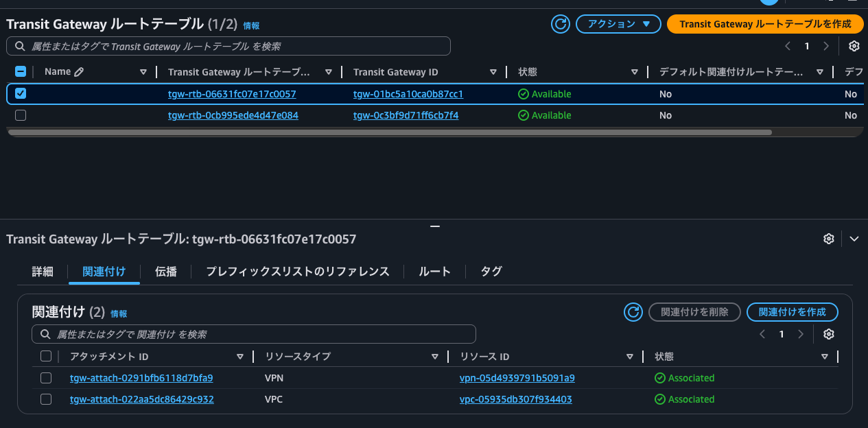The width and height of the screenshot is (868, 428).
Task: Check the tgw-rtb-0cb995ede4d47e084 row checkbox
Action: pos(21,115)
